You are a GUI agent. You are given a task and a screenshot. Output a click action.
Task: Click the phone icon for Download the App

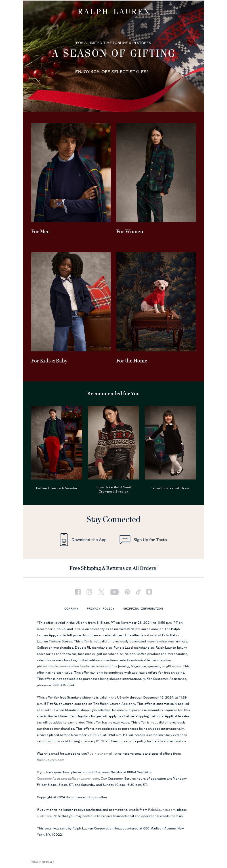pyautogui.click(x=64, y=540)
